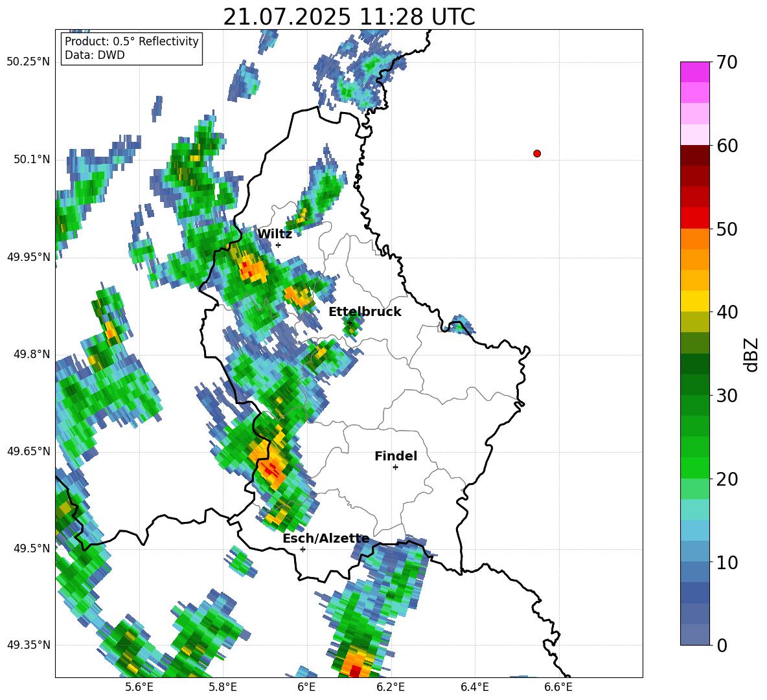Click the 6°E longitude label
Viewport: 767px width, 700px height.
[306, 687]
